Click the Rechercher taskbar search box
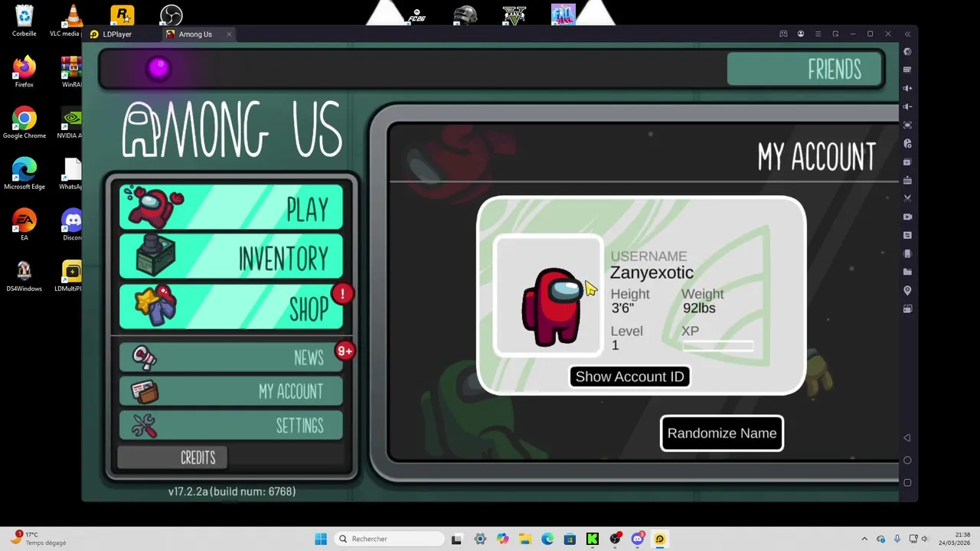 (x=390, y=539)
